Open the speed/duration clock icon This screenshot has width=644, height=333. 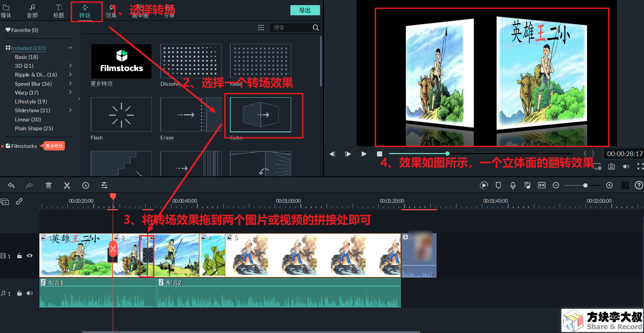86,185
